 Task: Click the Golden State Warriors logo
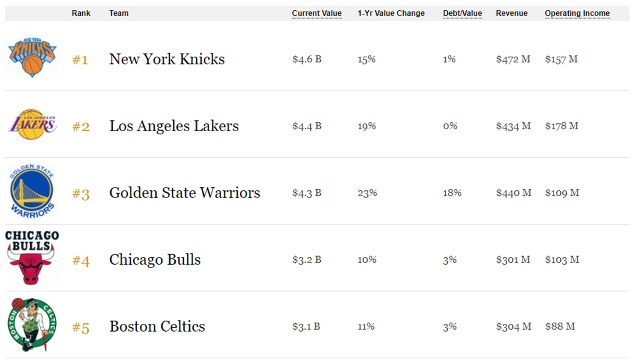(x=32, y=192)
